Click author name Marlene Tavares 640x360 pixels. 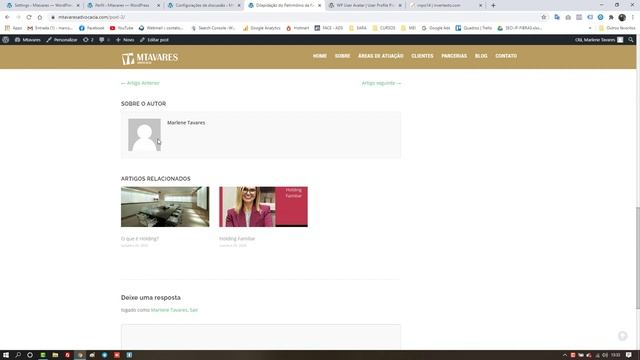click(186, 122)
